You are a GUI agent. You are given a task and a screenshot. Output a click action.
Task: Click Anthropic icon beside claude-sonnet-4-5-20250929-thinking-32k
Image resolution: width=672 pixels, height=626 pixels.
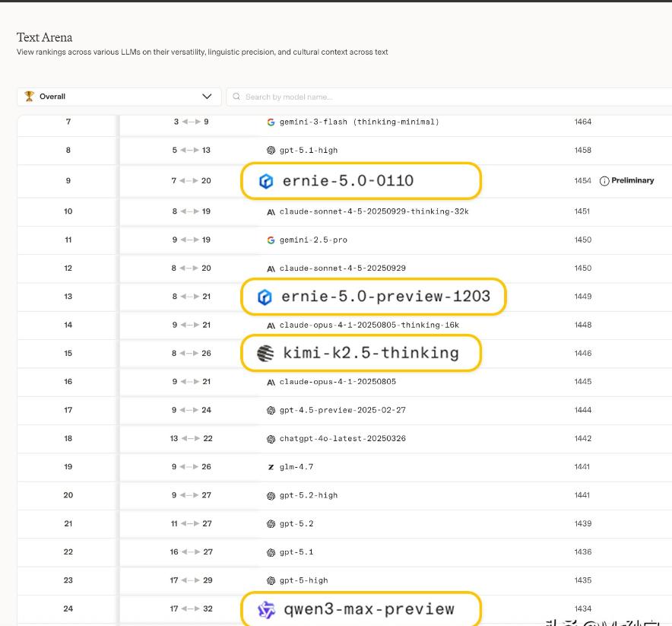pyautogui.click(x=271, y=211)
